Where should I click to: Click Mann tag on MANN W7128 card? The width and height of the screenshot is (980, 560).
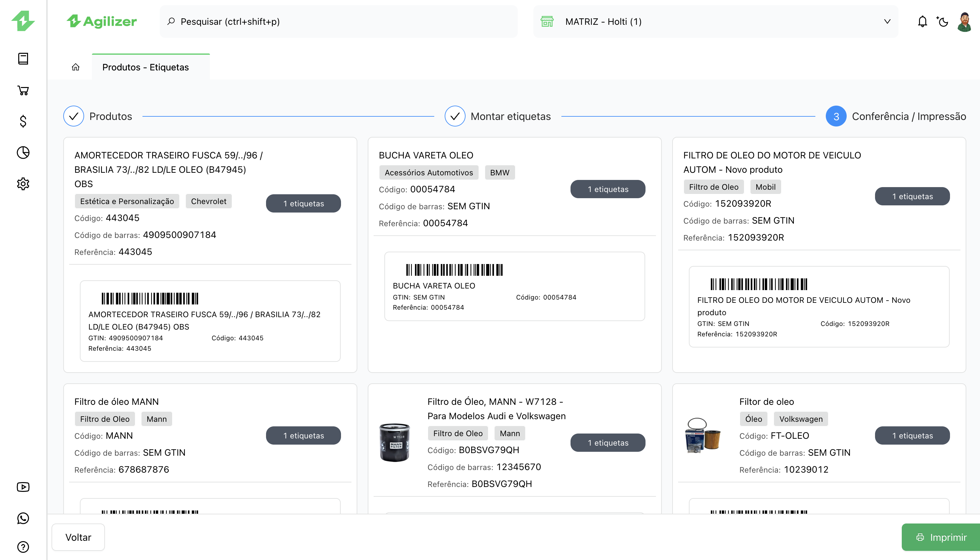click(x=510, y=434)
